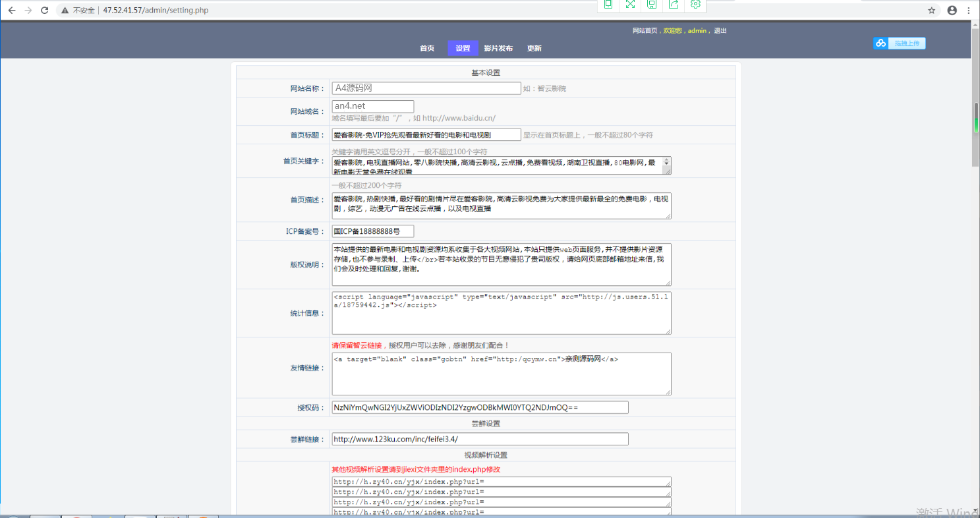Image resolution: width=980 pixels, height=518 pixels.
Task: Go back with the browser back arrow
Action: pos(12,11)
